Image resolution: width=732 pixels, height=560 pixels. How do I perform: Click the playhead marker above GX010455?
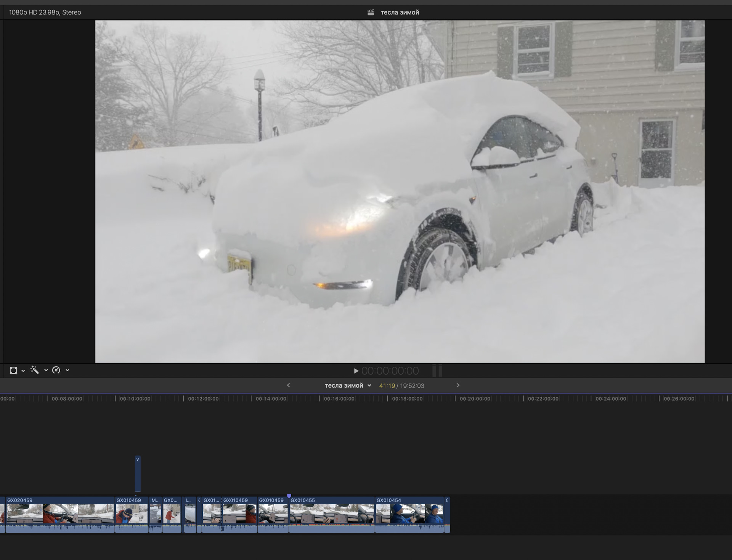coord(289,496)
